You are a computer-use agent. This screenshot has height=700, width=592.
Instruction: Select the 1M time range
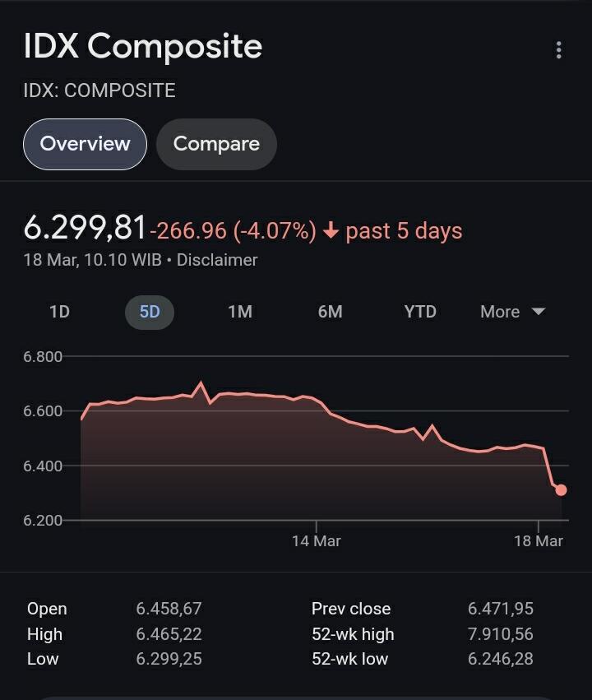click(x=239, y=312)
